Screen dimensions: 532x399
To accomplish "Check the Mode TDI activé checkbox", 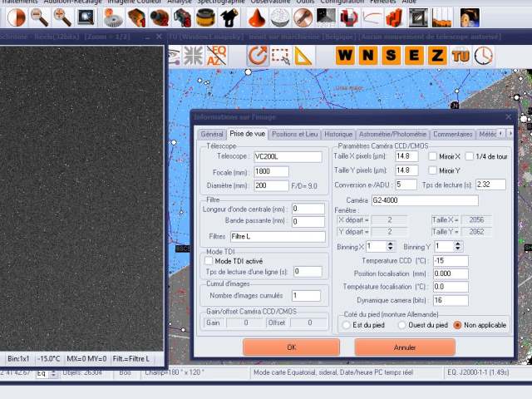I will click(x=209, y=261).
